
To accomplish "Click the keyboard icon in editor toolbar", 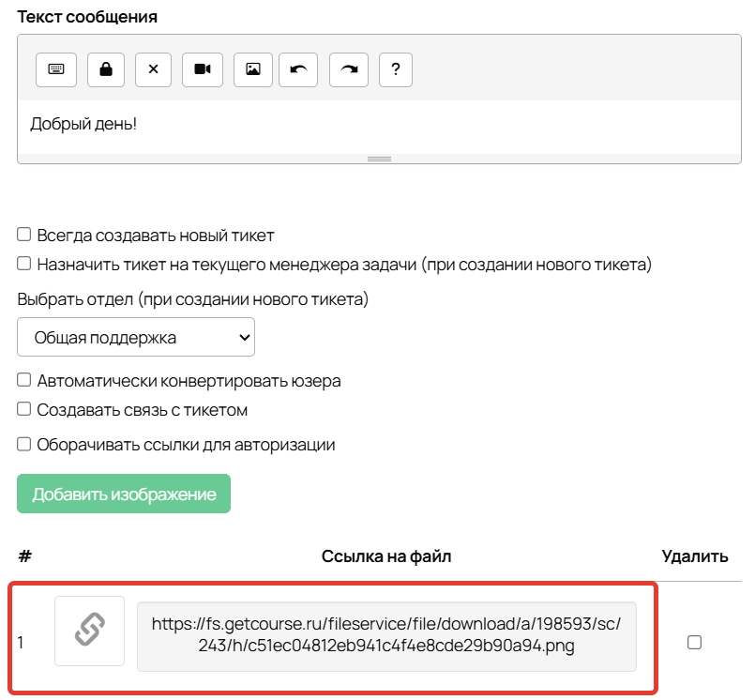I will (x=55, y=69).
